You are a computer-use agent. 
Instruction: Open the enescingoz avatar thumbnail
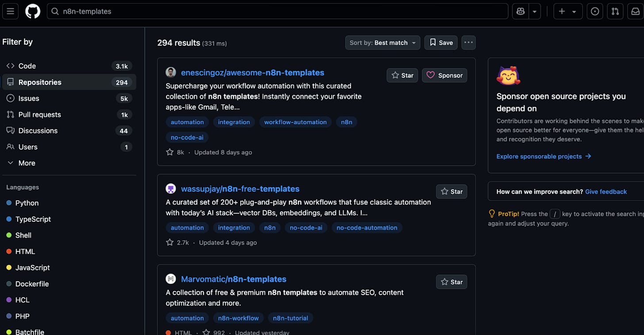[171, 72]
